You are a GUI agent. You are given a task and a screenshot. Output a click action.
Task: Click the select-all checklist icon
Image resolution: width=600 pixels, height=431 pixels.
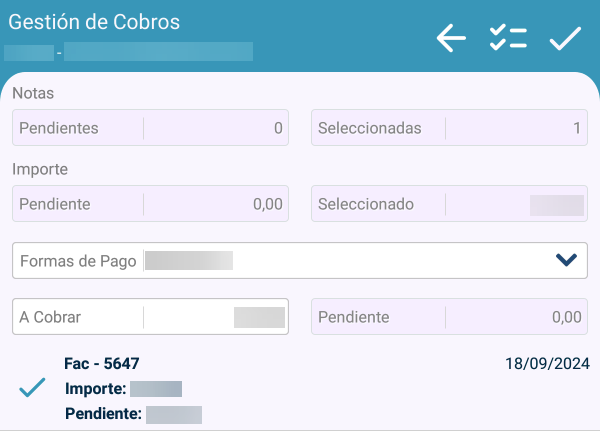click(508, 39)
